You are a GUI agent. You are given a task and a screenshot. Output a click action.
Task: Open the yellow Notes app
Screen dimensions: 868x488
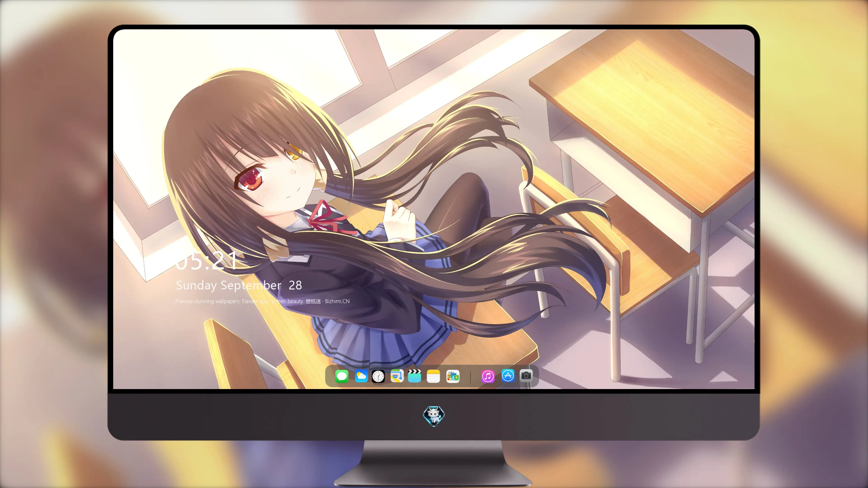[x=433, y=376]
